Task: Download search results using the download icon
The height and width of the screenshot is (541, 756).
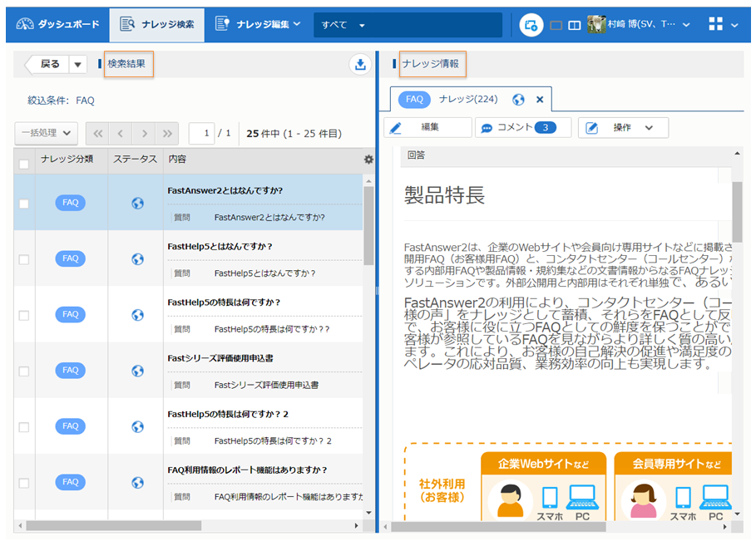Action: [x=360, y=64]
